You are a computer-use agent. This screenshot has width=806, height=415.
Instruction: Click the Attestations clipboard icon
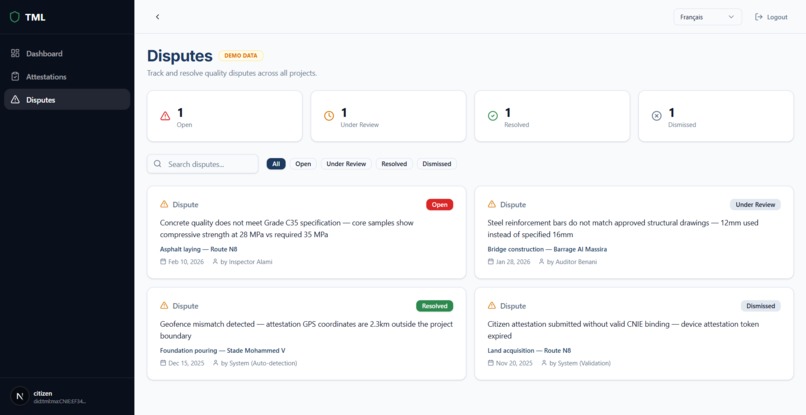point(15,77)
